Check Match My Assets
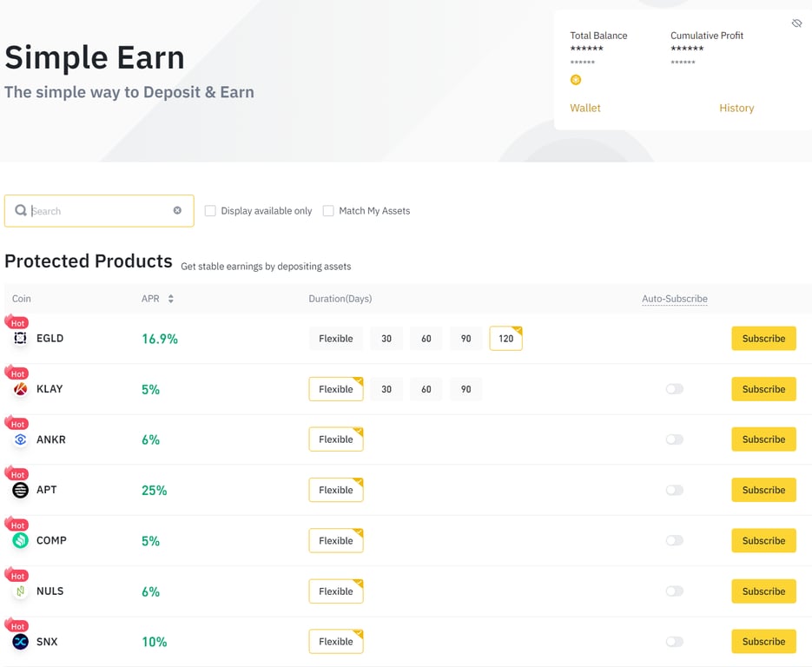 pyautogui.click(x=327, y=210)
